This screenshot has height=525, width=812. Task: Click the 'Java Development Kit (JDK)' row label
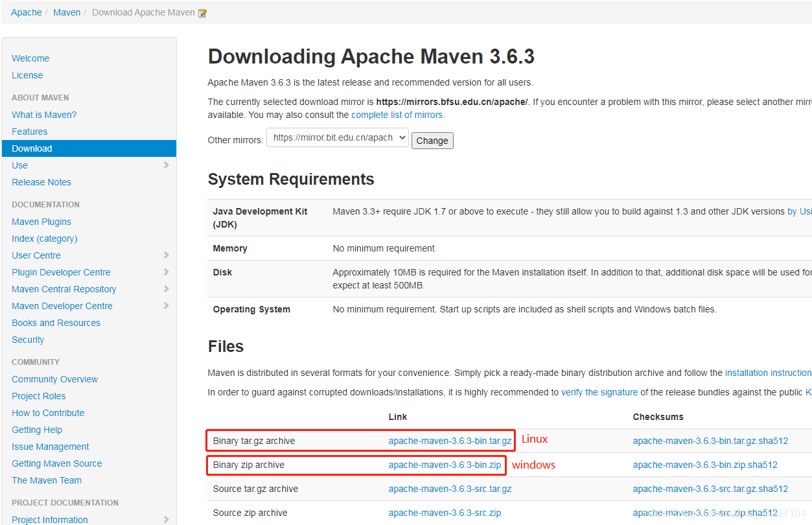tap(261, 218)
